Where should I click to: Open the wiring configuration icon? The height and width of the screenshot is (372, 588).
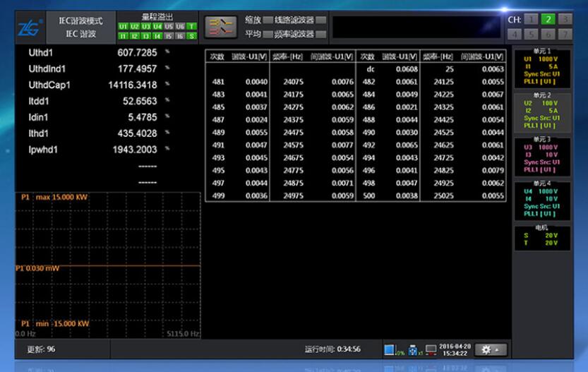point(220,27)
